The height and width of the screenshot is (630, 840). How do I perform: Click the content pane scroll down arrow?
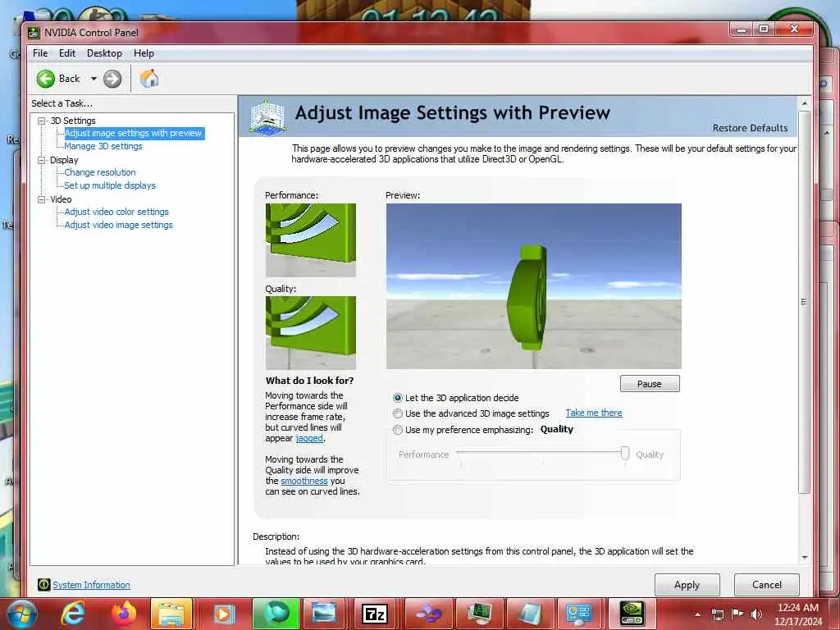804,558
